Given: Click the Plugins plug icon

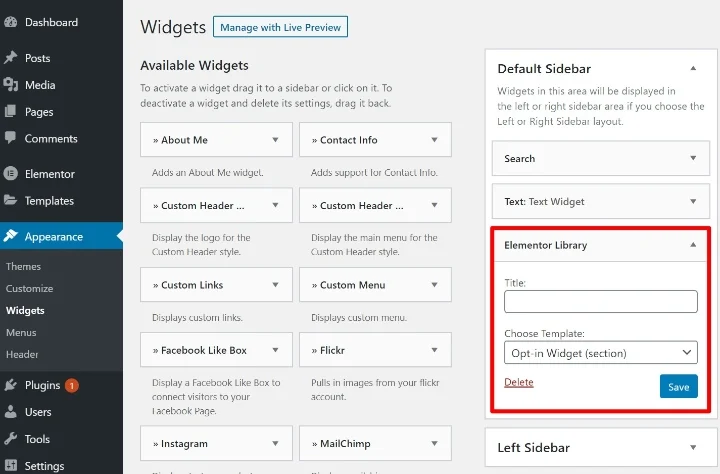Looking at the screenshot, I should coord(10,385).
